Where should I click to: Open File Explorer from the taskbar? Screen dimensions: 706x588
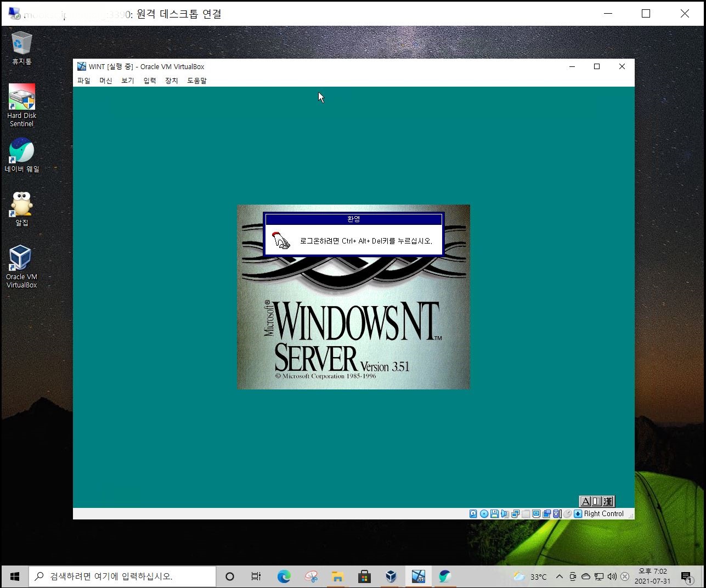[337, 576]
